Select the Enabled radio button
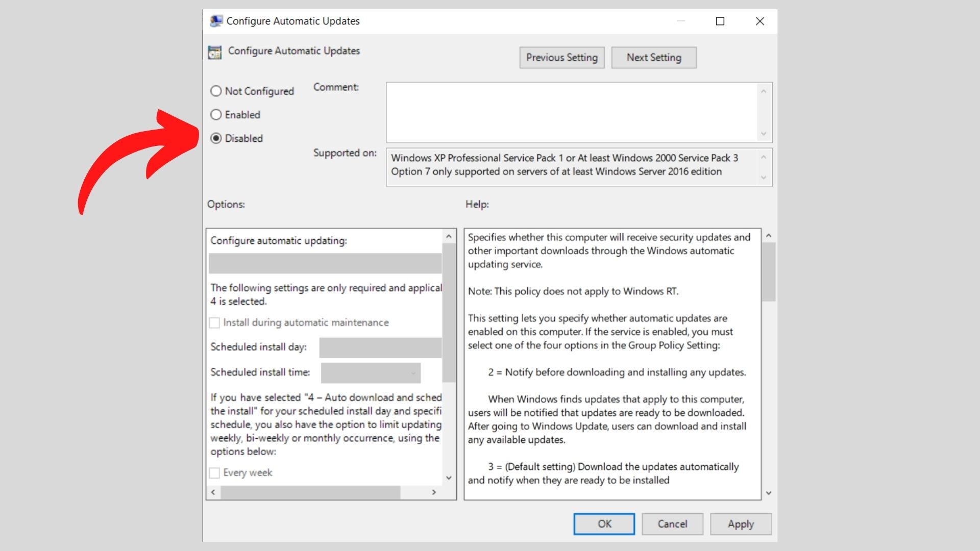 click(x=216, y=115)
